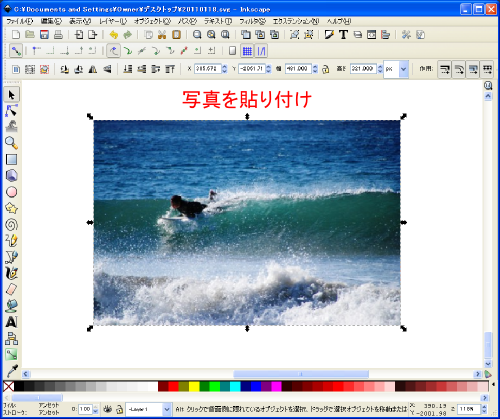Image resolution: width=500 pixels, height=419 pixels.
Task: Pick the Spiral tool
Action: coord(12,225)
